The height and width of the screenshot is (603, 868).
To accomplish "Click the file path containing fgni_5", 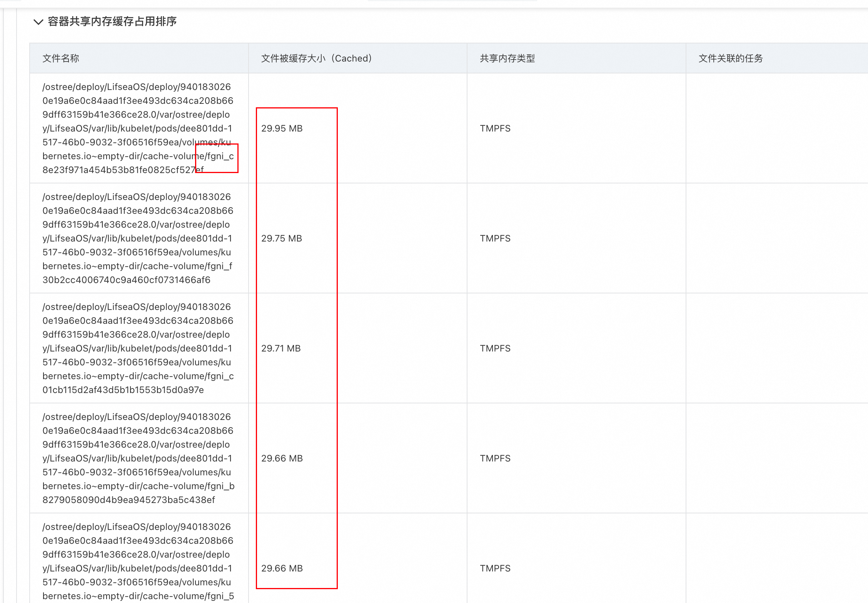I will (x=138, y=561).
